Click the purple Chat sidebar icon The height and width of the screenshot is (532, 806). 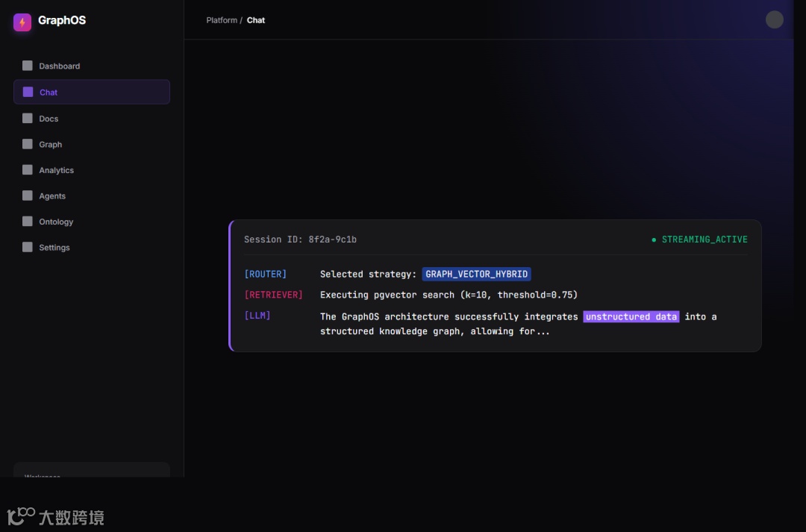tap(28, 92)
